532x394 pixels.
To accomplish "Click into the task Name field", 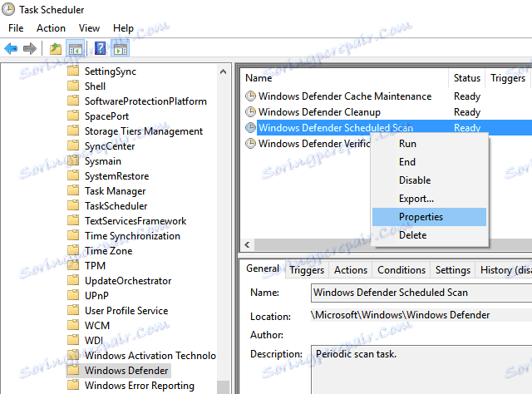I will pyautogui.click(x=421, y=293).
